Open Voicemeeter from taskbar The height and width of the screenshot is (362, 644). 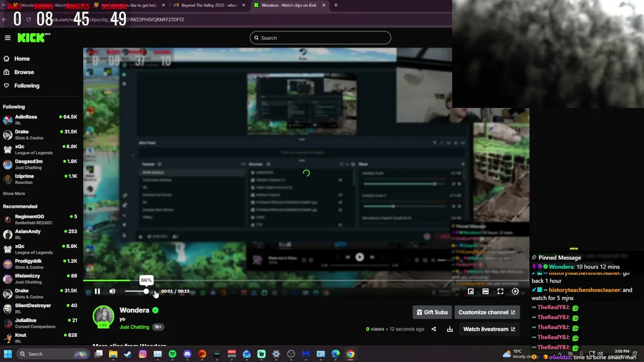click(232, 354)
